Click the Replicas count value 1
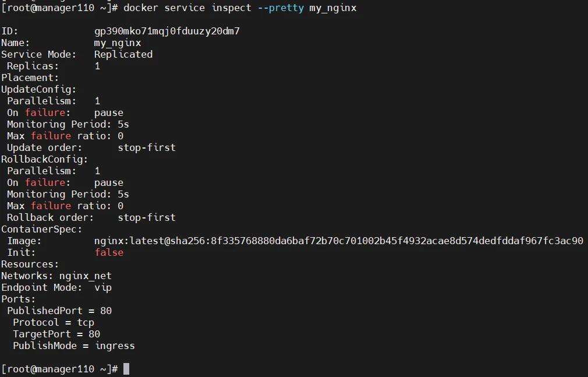The width and height of the screenshot is (588, 377). pos(97,66)
